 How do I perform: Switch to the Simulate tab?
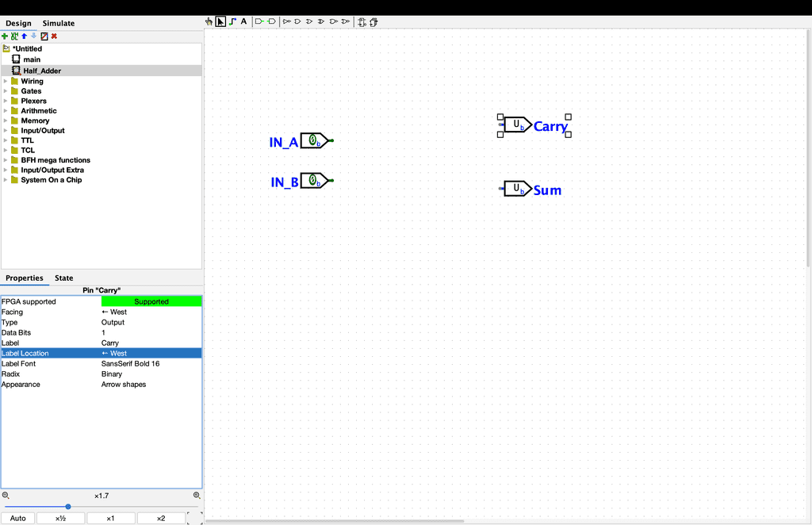pyautogui.click(x=59, y=24)
